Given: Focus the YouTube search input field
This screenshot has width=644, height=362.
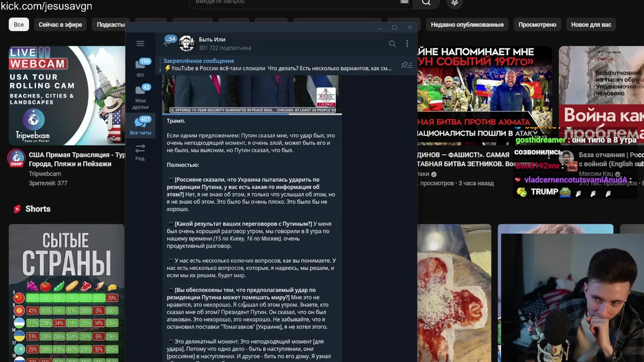Looking at the screenshot, I should pyautogui.click(x=297, y=3).
